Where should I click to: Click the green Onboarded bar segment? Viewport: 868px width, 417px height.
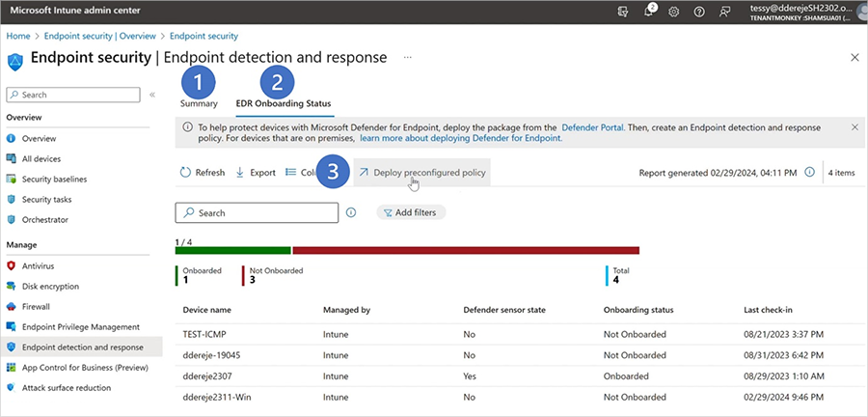point(233,250)
